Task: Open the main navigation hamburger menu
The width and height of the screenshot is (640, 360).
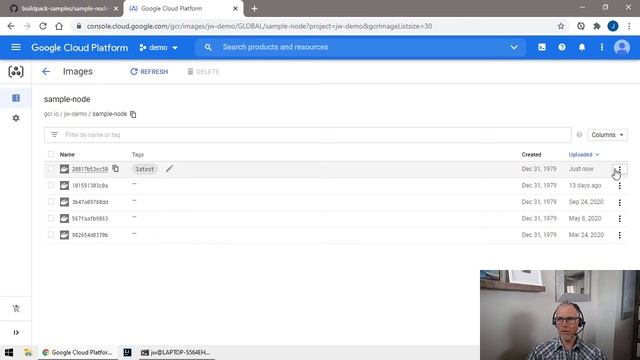Action: 16,47
